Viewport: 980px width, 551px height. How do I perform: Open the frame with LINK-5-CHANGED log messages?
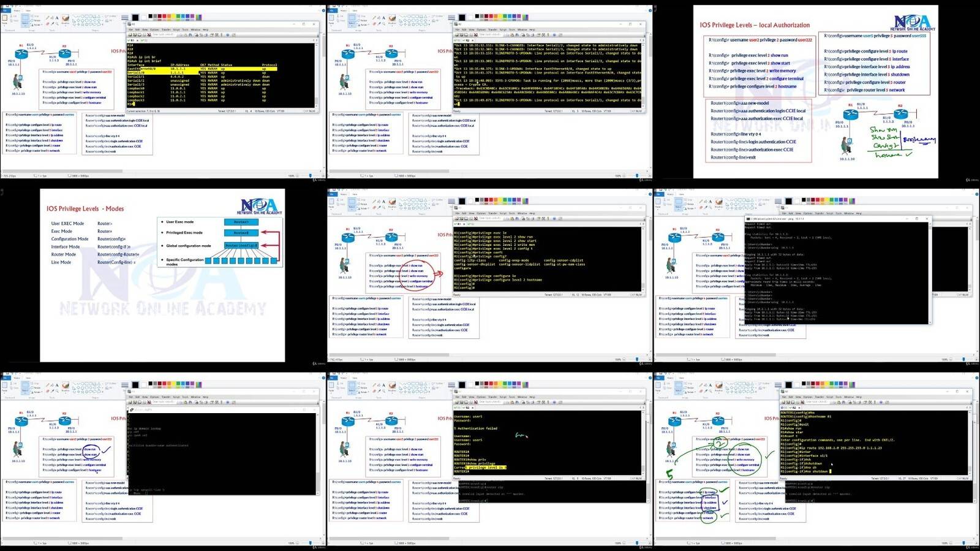(490, 92)
